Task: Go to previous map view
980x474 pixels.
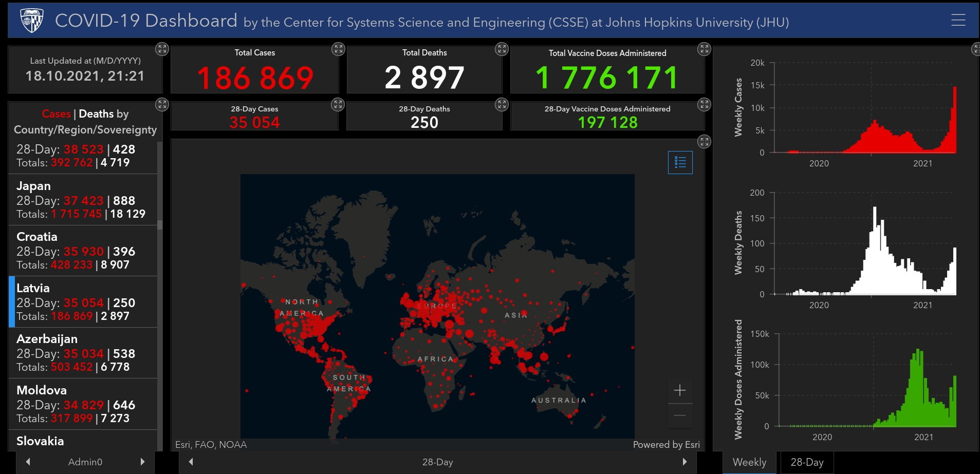Action: pos(191,462)
